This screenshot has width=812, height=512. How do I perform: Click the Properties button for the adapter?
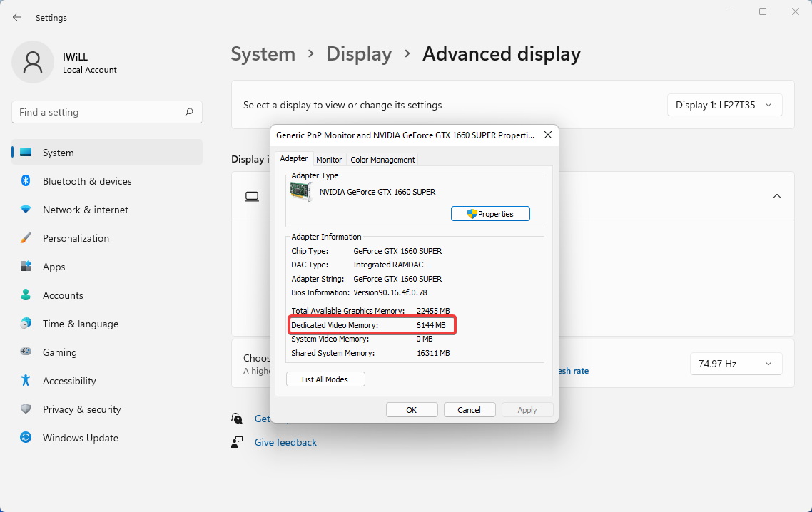click(x=490, y=213)
